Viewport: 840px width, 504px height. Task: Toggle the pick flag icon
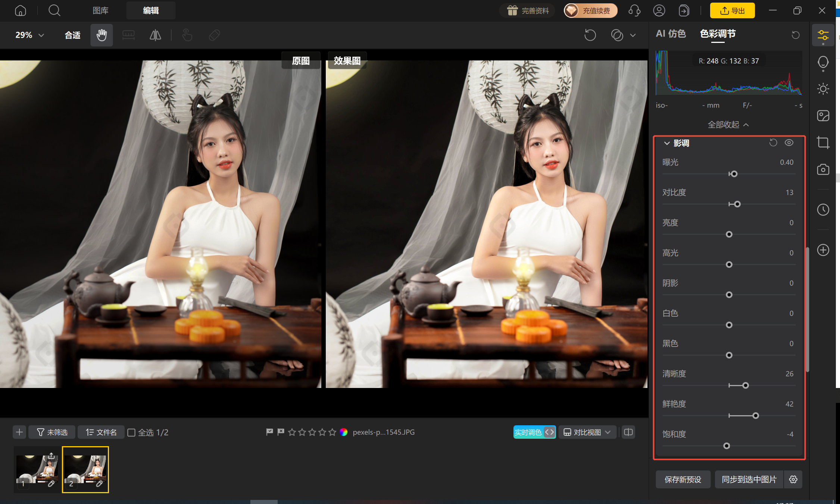[269, 432]
